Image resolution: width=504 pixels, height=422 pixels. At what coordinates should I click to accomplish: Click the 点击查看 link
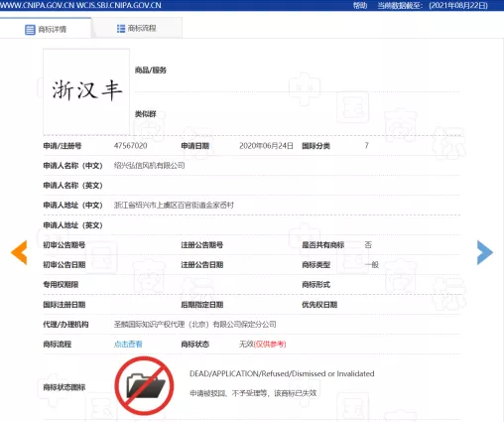pyautogui.click(x=128, y=345)
